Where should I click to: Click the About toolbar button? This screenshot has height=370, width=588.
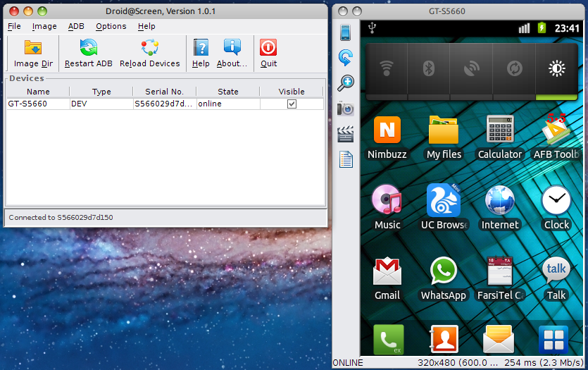tap(232, 54)
